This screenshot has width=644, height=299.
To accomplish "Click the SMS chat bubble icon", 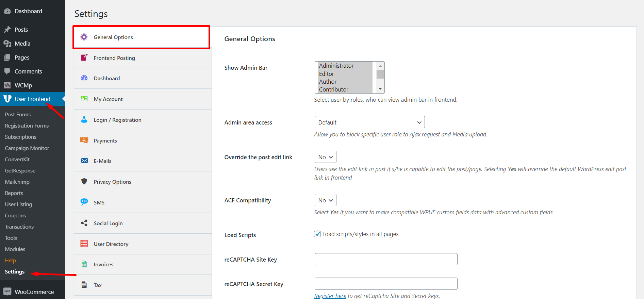I will point(84,202).
